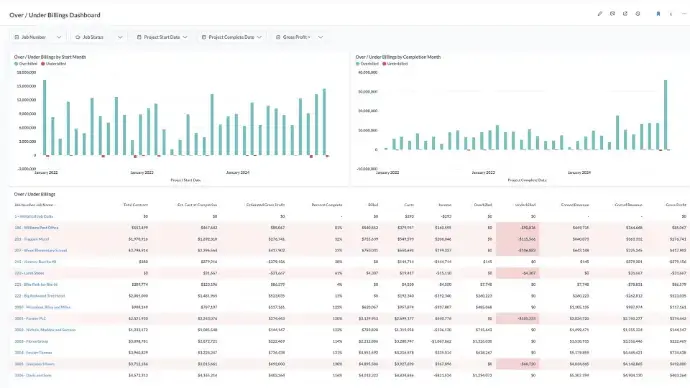Viewport: 690px width, 388px height.
Task: Toggle Underbilled legend in Start Month chart
Action: 54,64
